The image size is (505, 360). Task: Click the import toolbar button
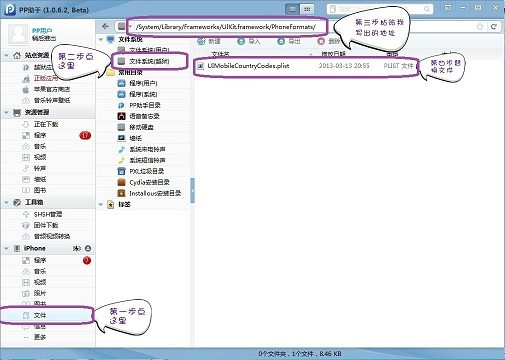[248, 41]
